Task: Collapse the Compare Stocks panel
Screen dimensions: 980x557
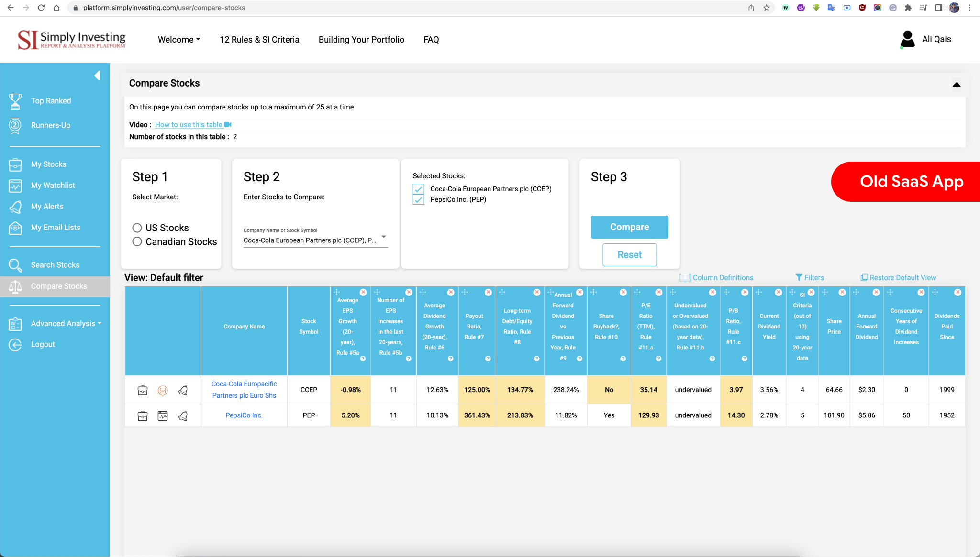Action: click(956, 85)
